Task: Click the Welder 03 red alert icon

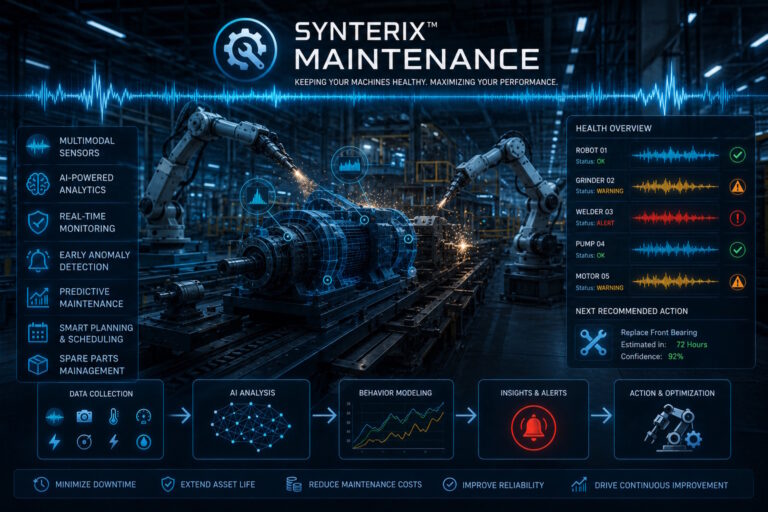Action: pos(738,218)
